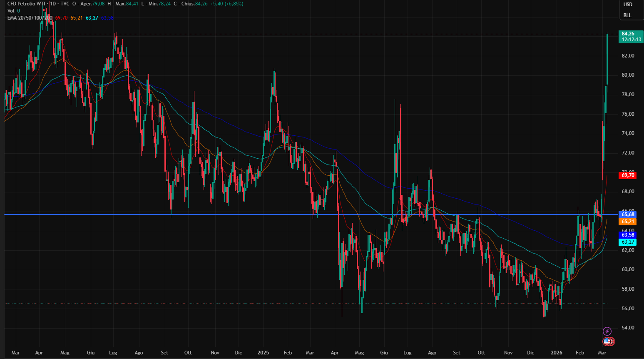Click the 82,00 price scale label
This screenshot has height=359, width=644.
[x=628, y=56]
